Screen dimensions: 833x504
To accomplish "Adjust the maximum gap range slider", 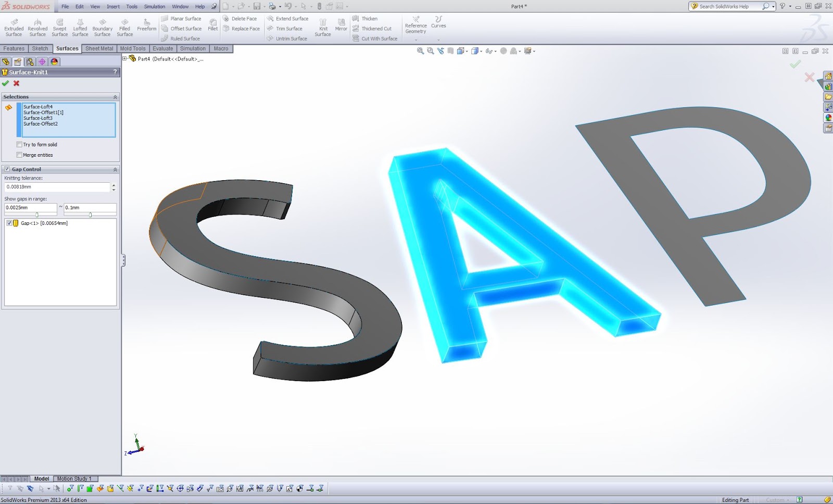I will [x=90, y=215].
